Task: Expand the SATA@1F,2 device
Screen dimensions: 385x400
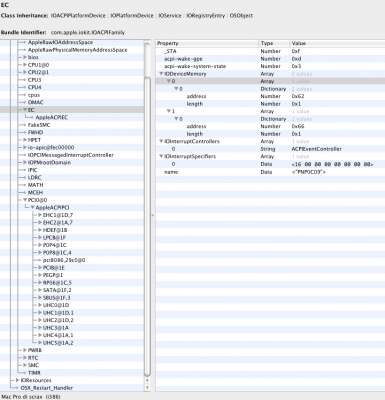Action: [40, 290]
